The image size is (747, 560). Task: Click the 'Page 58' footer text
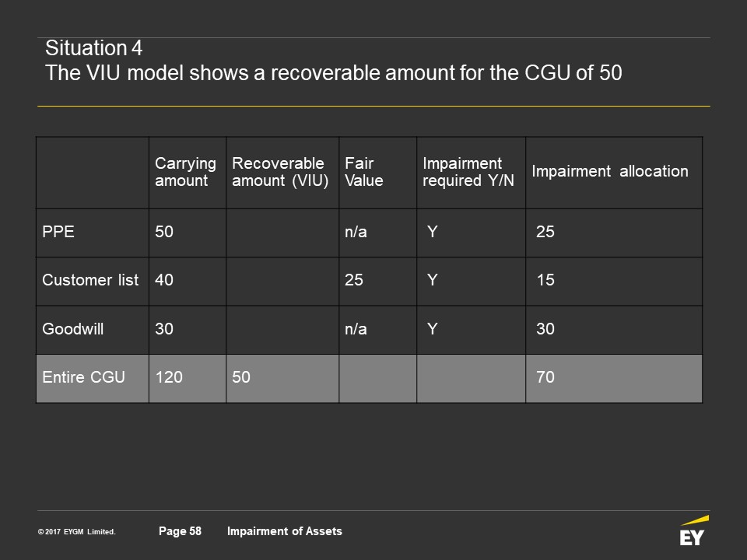[x=180, y=531]
